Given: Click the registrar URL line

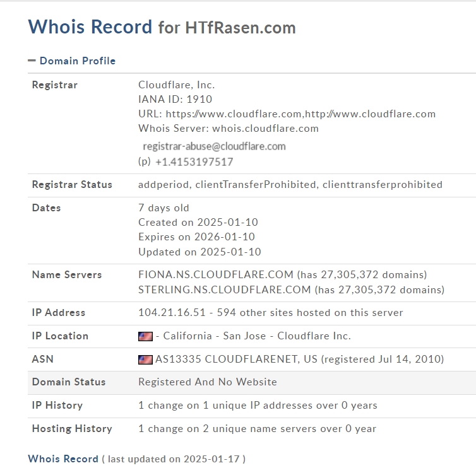Looking at the screenshot, I should [x=287, y=114].
